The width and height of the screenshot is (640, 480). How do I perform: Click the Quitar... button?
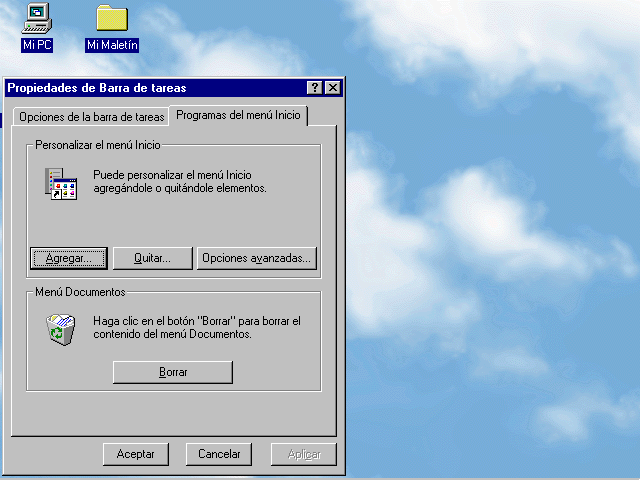tap(152, 258)
